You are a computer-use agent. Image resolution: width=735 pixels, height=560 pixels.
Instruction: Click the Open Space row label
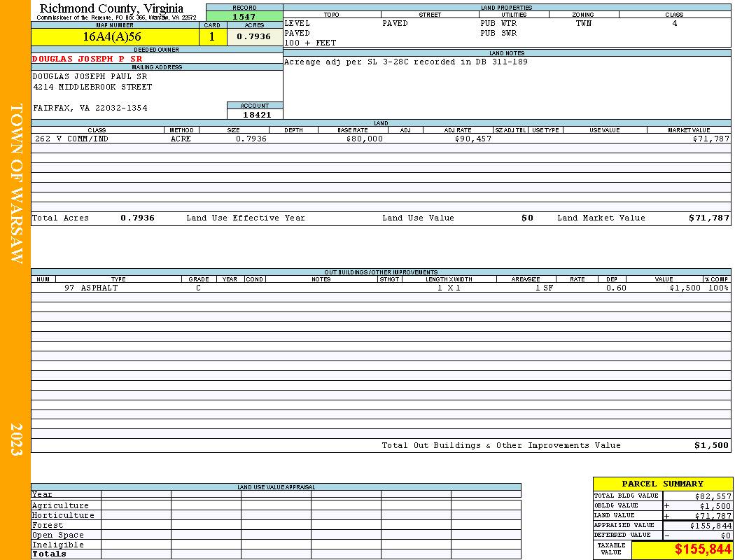point(57,535)
